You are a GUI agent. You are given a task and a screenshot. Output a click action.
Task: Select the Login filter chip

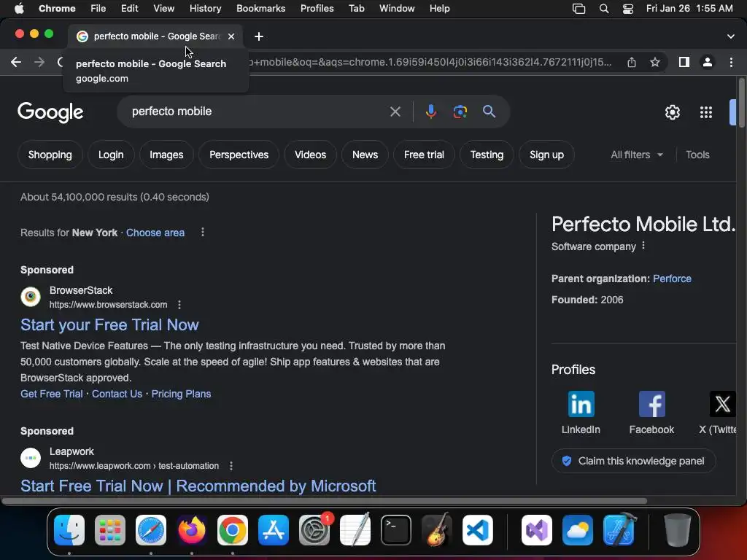click(111, 155)
